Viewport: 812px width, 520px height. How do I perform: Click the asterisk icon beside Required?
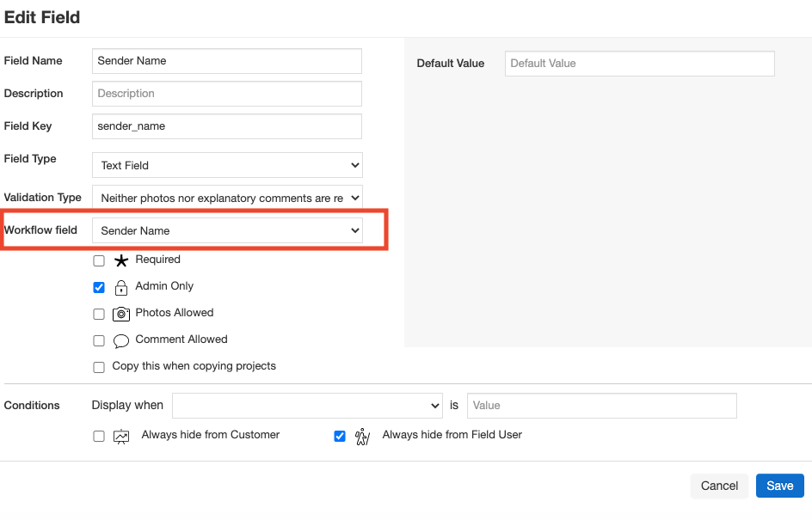click(120, 260)
